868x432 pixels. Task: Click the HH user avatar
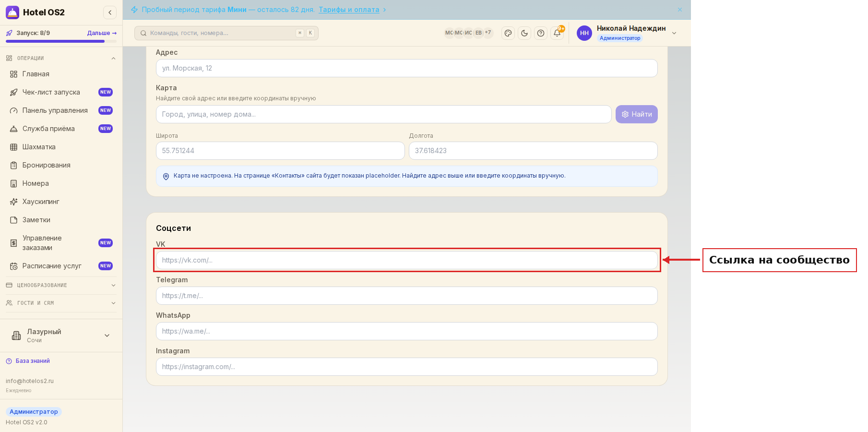(x=584, y=33)
